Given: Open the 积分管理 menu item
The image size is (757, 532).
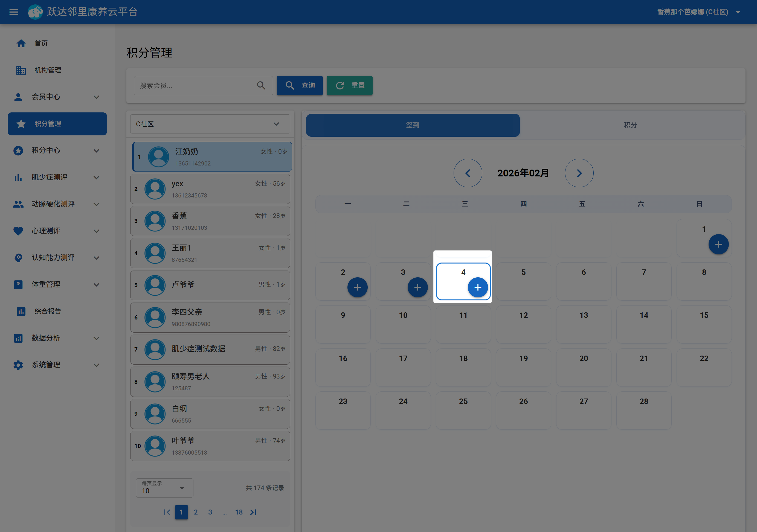Looking at the screenshot, I should pyautogui.click(x=57, y=124).
